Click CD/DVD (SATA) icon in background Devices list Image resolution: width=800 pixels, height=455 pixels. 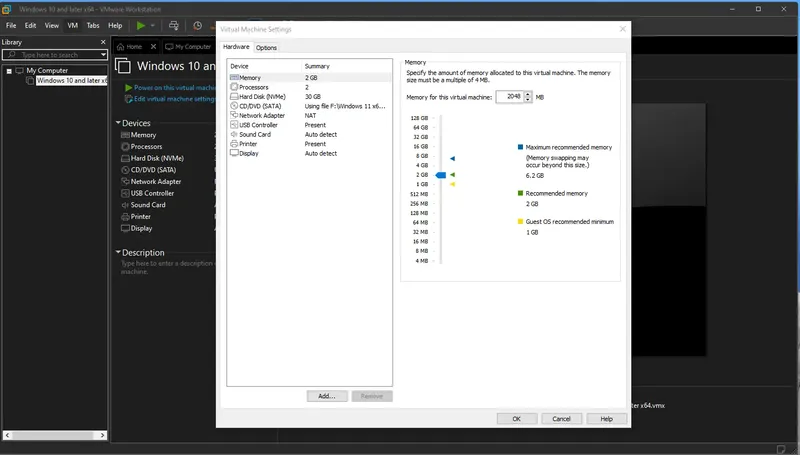(x=125, y=170)
